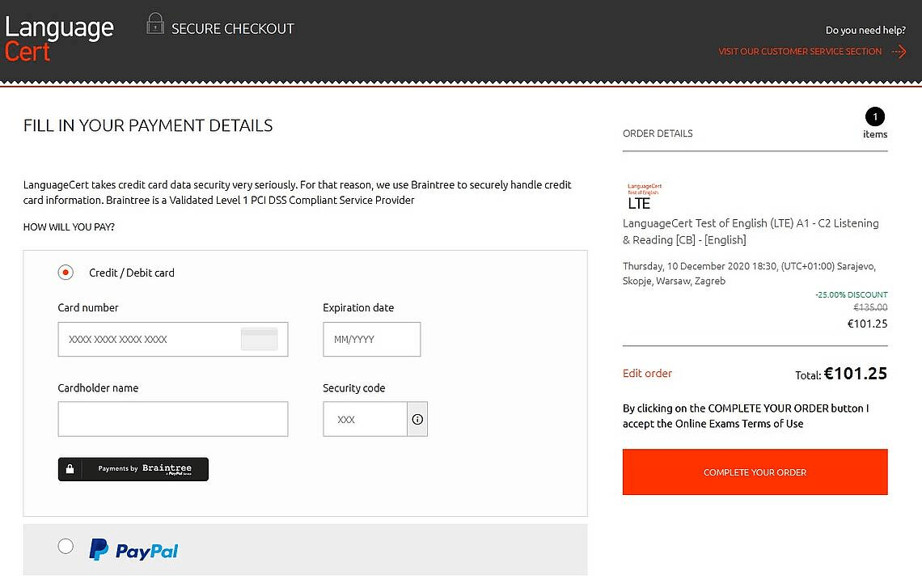The width and height of the screenshot is (922, 588).
Task: Click the LTE product logo
Action: tap(644, 197)
